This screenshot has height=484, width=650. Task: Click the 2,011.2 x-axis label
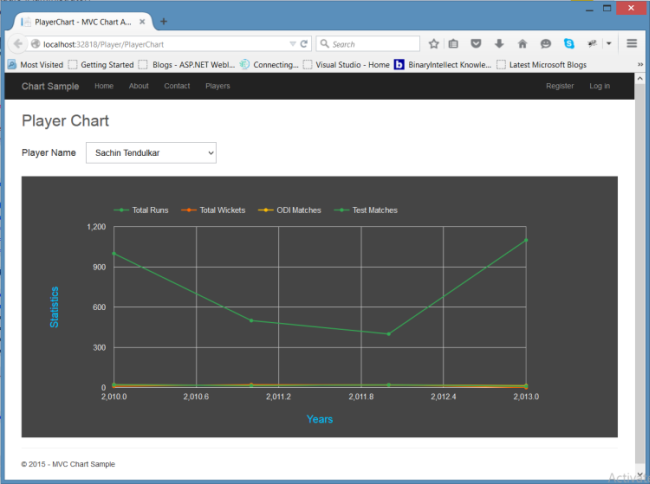(278, 397)
